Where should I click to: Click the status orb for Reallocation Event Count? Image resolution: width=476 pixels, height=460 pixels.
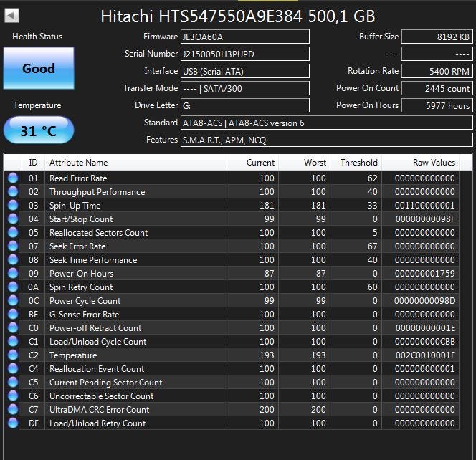[13, 369]
